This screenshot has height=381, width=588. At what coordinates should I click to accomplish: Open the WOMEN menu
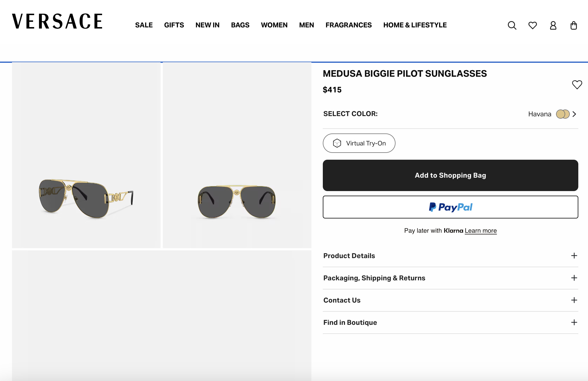click(x=274, y=25)
